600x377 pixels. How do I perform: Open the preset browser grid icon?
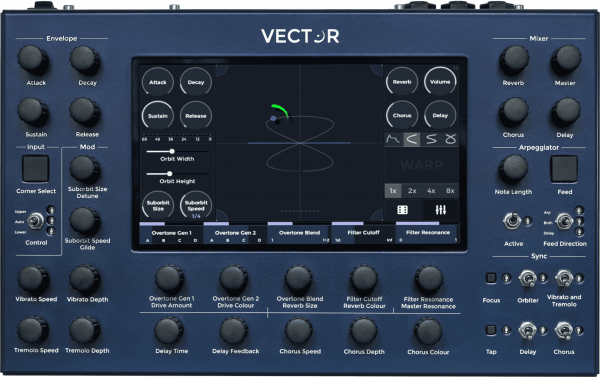(403, 210)
